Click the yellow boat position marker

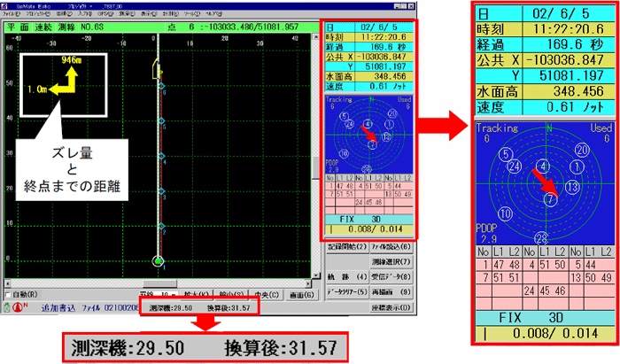click(156, 69)
